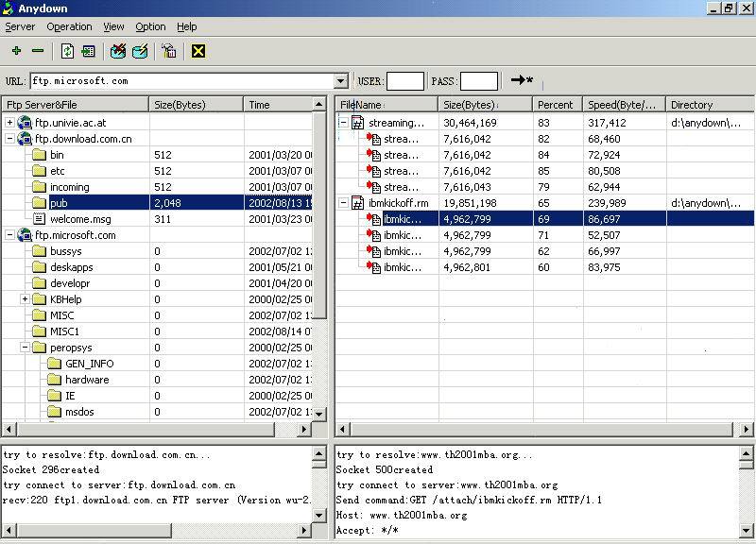The width and height of the screenshot is (756, 544).
Task: Click the segment icon for the 71 percent row
Action: click(x=373, y=235)
